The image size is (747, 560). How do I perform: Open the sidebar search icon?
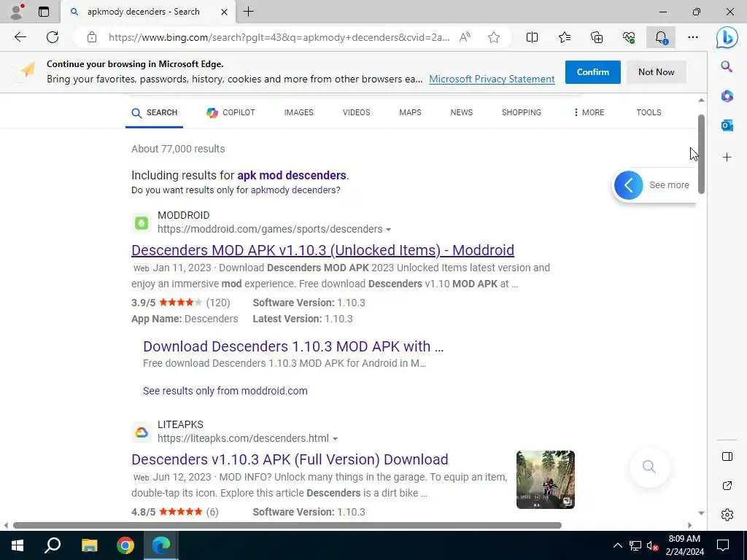pos(727,66)
